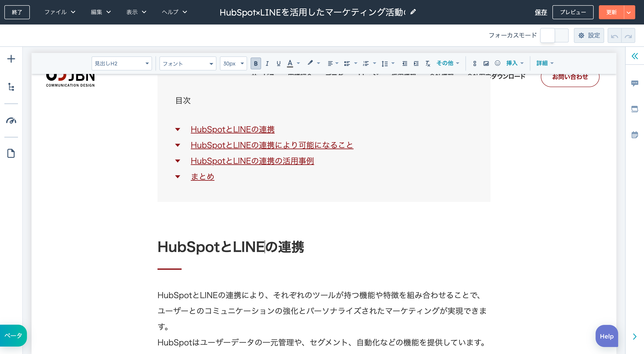Apply underline formatting
Image resolution: width=644 pixels, height=354 pixels.
278,63
